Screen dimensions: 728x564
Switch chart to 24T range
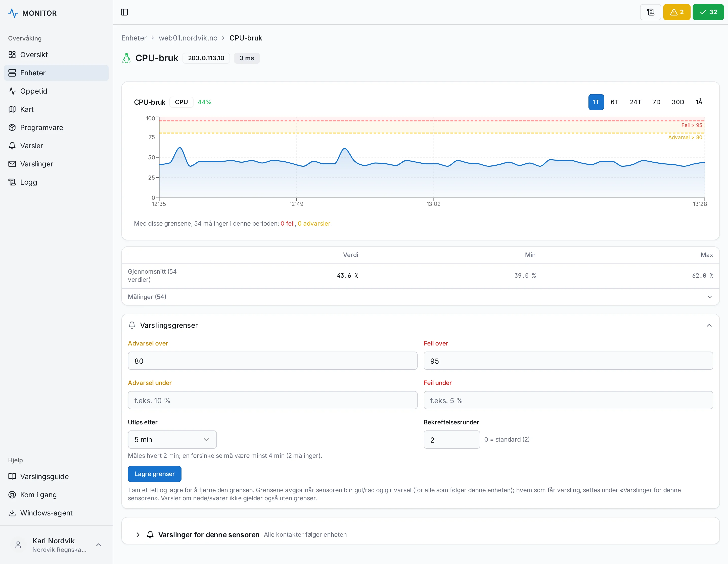click(x=635, y=102)
